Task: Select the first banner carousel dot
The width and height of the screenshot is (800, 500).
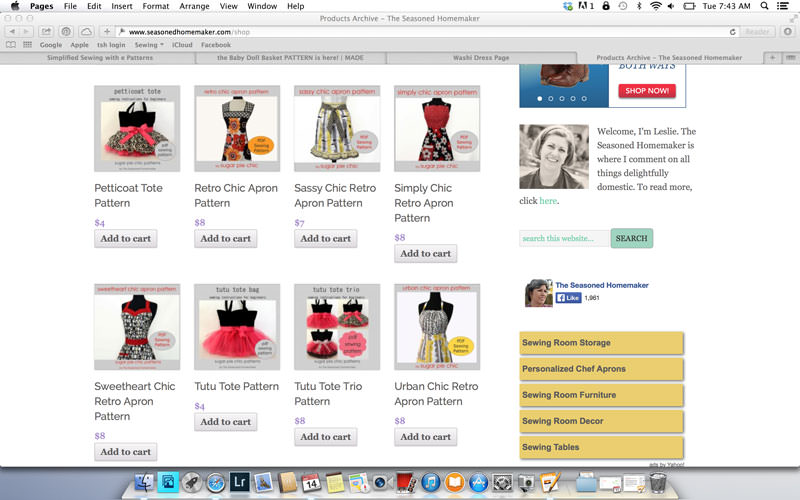Action: pos(539,99)
